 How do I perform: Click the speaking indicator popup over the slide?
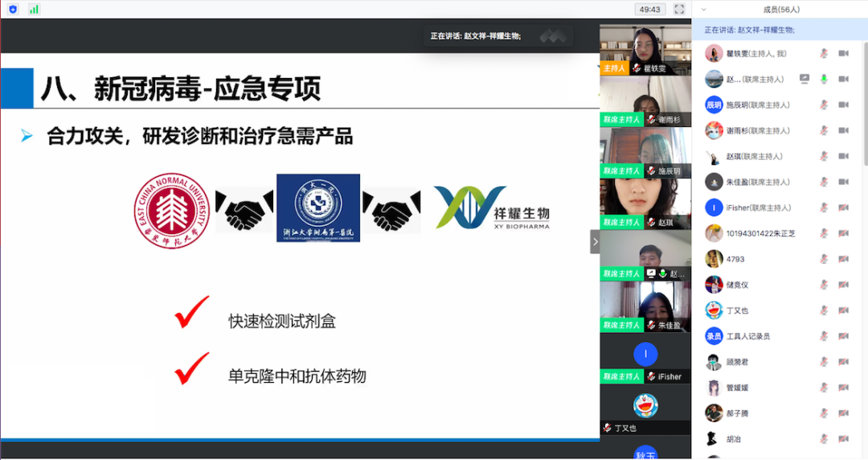(x=499, y=36)
